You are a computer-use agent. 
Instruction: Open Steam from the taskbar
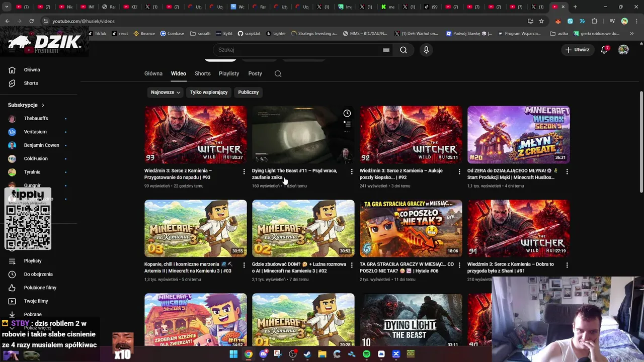pos(307,354)
